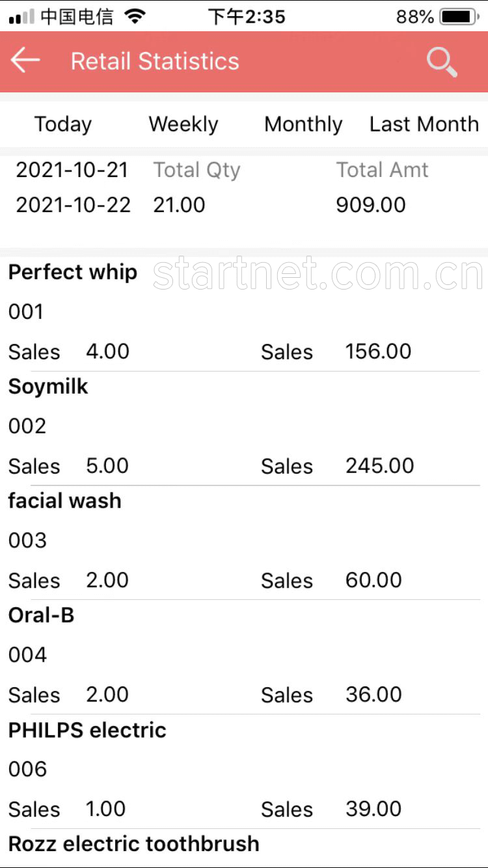Switch to the Today tab
This screenshot has height=868, width=488.
(63, 124)
